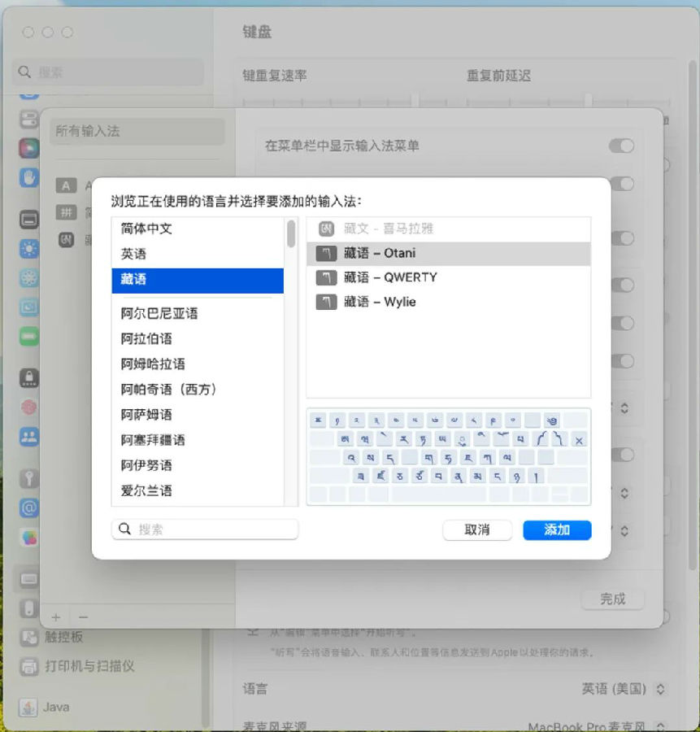
Task: Select the 拼 Pinyin input source icon
Action: point(67,213)
